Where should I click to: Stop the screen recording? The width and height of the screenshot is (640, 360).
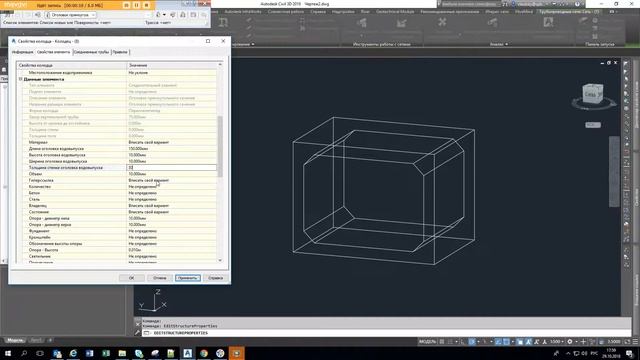(x=146, y=5)
